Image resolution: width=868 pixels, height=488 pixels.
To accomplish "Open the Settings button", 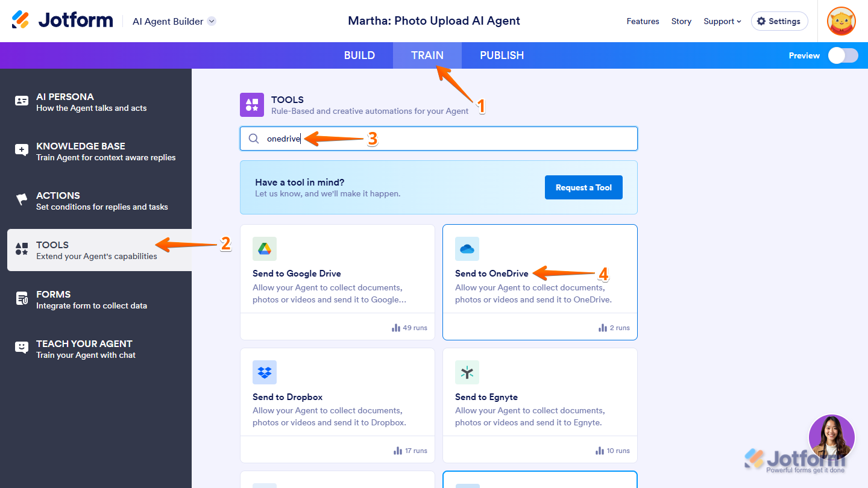I will coord(779,21).
